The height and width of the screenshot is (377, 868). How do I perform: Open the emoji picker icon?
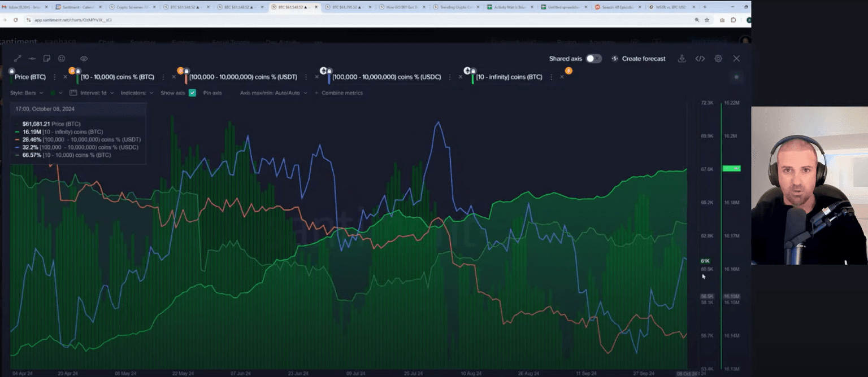pyautogui.click(x=62, y=59)
